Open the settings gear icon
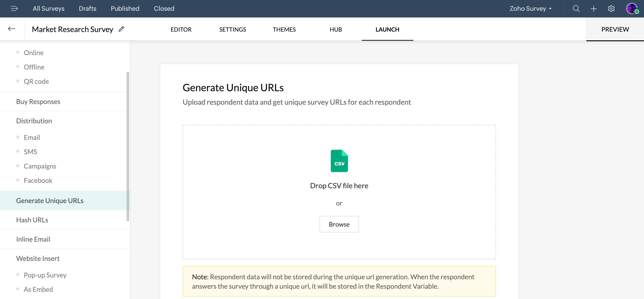 tap(611, 9)
